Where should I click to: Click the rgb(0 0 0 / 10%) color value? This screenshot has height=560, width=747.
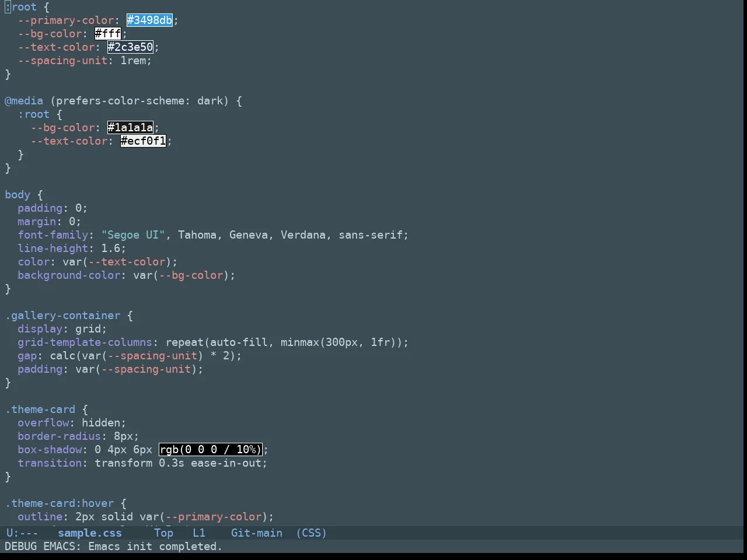pos(211,450)
